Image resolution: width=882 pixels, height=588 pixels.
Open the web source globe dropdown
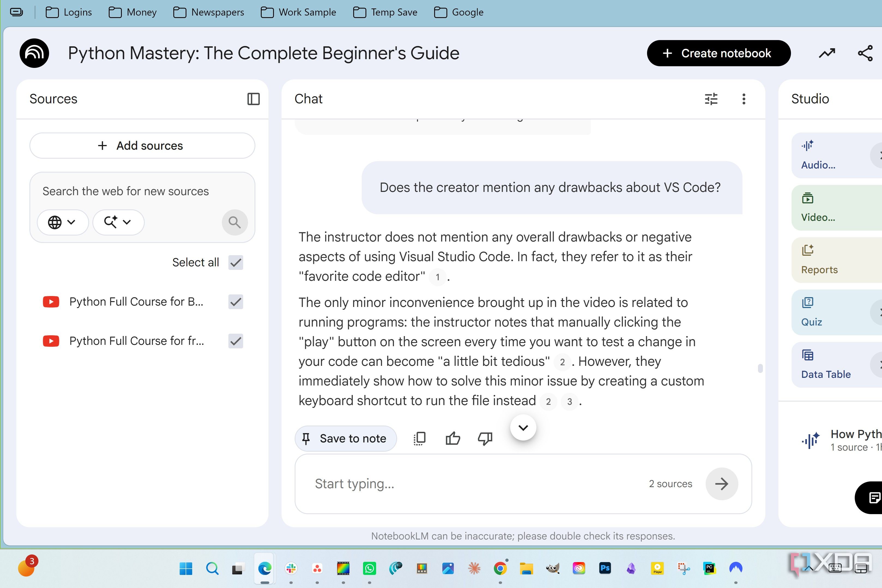(x=63, y=222)
